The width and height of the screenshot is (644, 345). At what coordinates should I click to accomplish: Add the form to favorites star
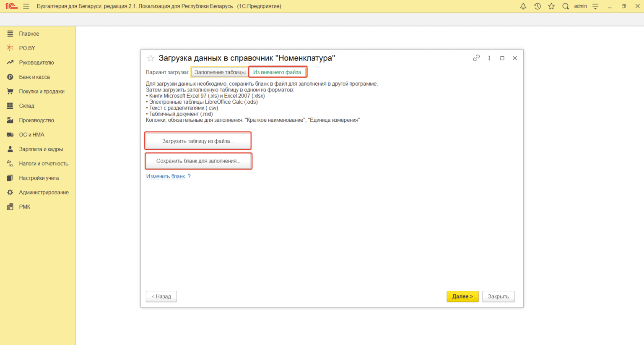coord(151,58)
